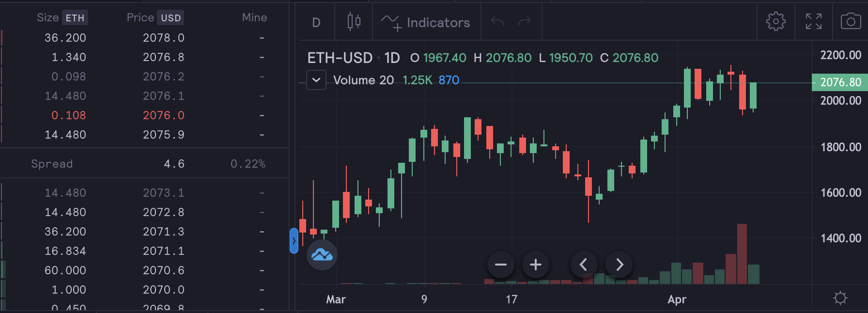Select the red 2076.0 ask price

coord(164,115)
